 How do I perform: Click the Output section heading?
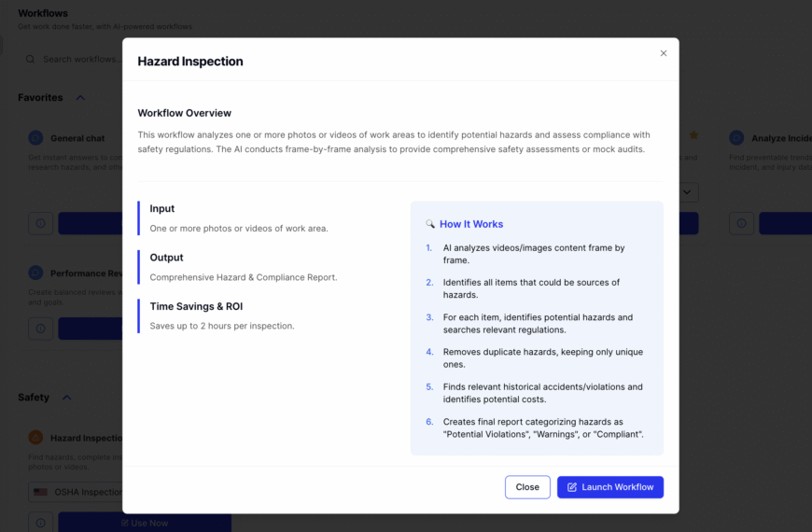coord(166,258)
